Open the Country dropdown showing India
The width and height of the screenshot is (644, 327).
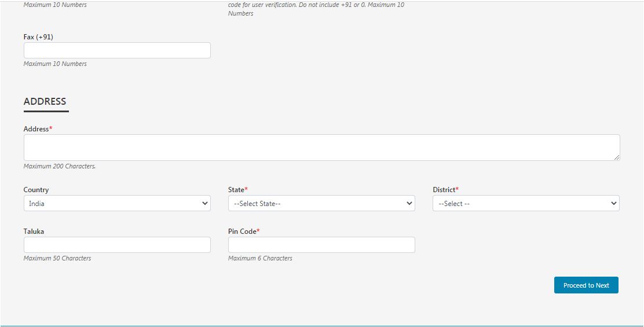(117, 204)
